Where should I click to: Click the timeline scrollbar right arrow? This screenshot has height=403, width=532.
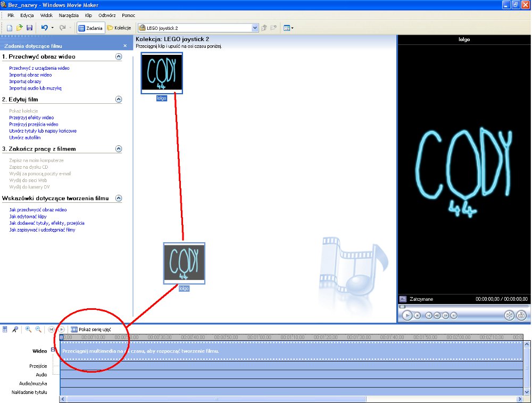pyautogui.click(x=520, y=399)
